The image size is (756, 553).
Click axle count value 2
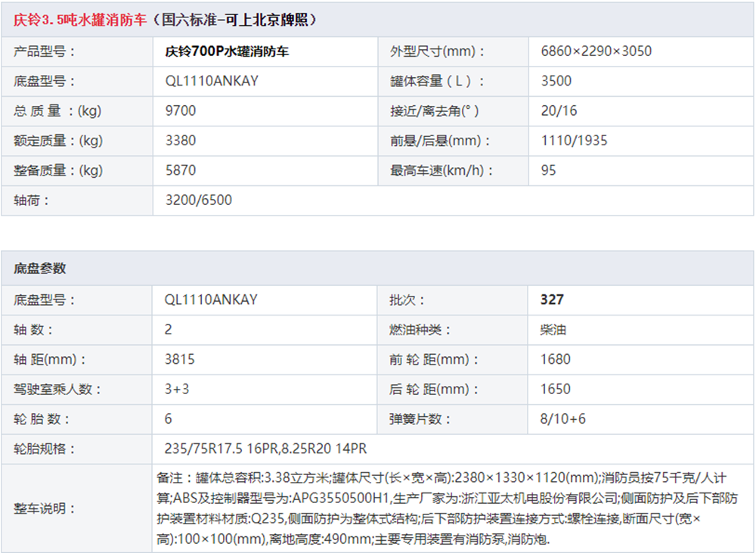pyautogui.click(x=168, y=330)
